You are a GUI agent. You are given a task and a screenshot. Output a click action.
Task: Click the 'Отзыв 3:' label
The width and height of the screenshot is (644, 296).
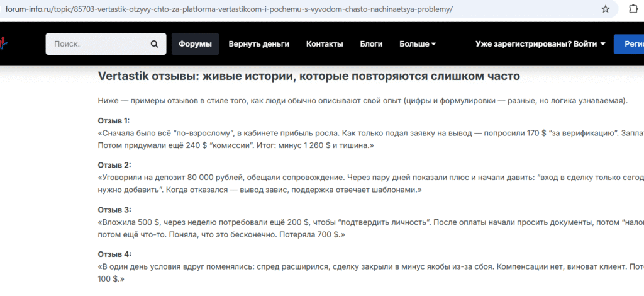pos(114,210)
